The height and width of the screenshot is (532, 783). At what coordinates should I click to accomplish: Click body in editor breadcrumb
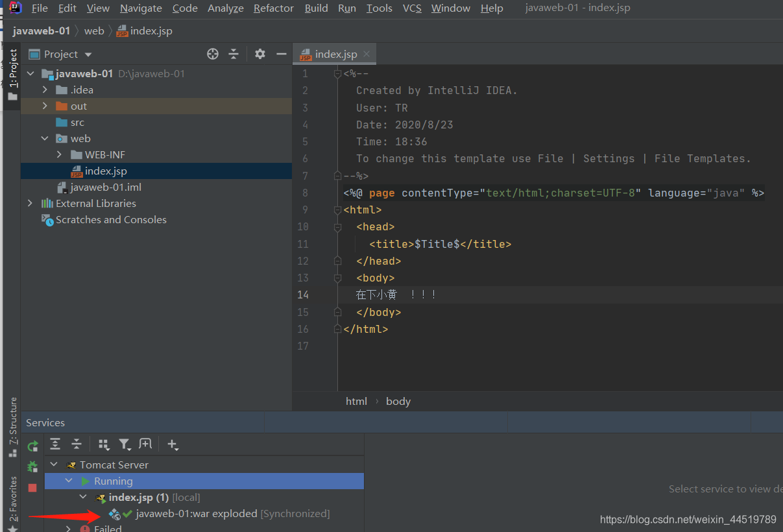point(398,401)
